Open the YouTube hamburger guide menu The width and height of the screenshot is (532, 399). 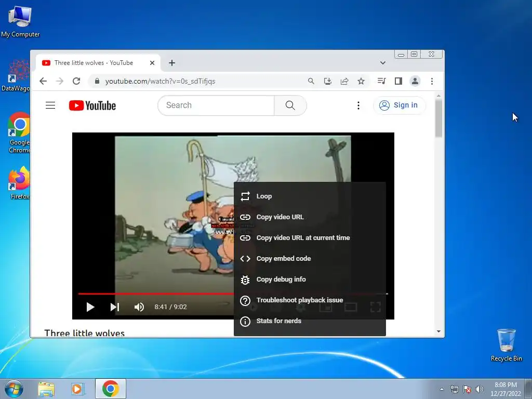point(50,105)
